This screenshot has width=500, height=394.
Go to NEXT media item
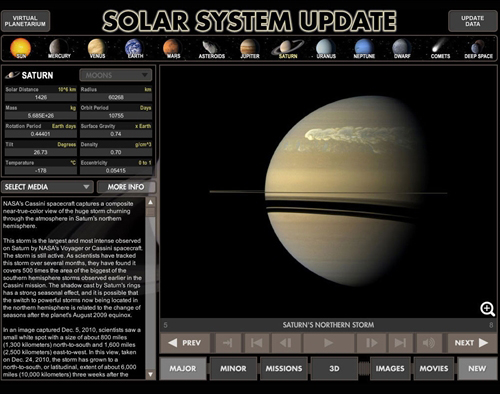click(471, 343)
